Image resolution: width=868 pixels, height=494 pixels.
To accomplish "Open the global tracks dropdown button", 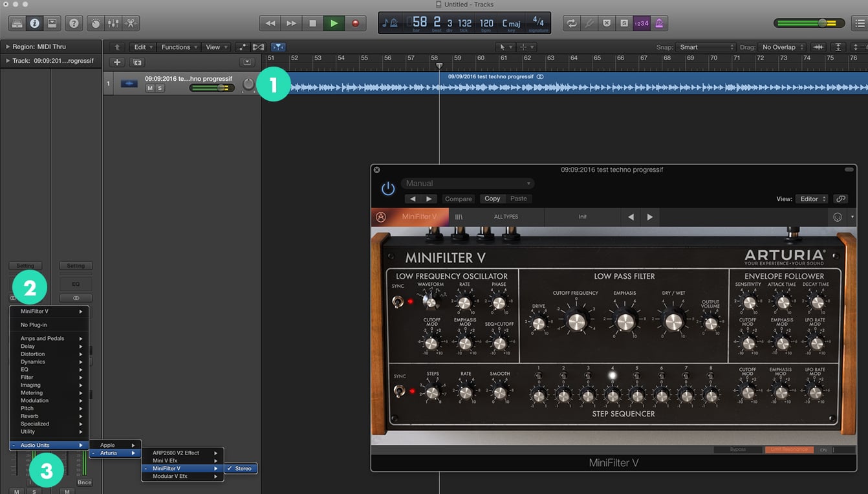I will point(246,62).
